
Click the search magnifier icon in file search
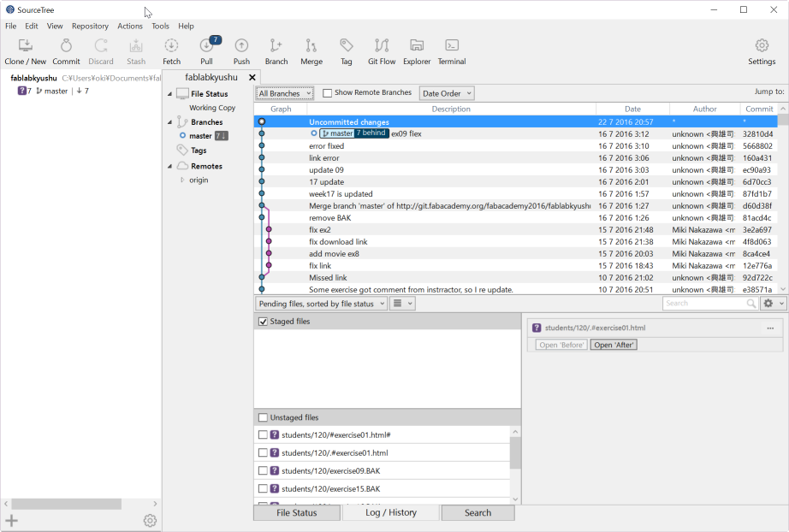point(751,304)
